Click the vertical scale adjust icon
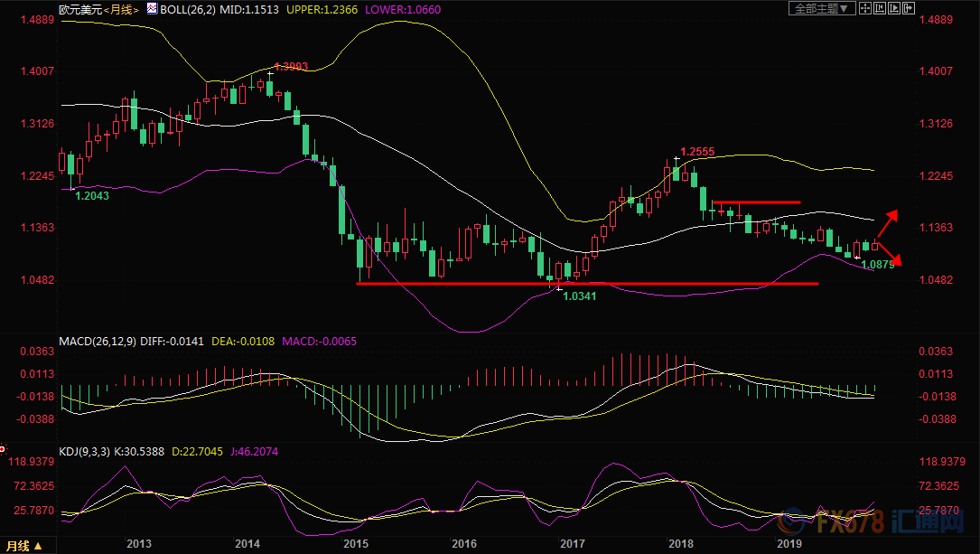The width and height of the screenshot is (980, 554). (882, 8)
